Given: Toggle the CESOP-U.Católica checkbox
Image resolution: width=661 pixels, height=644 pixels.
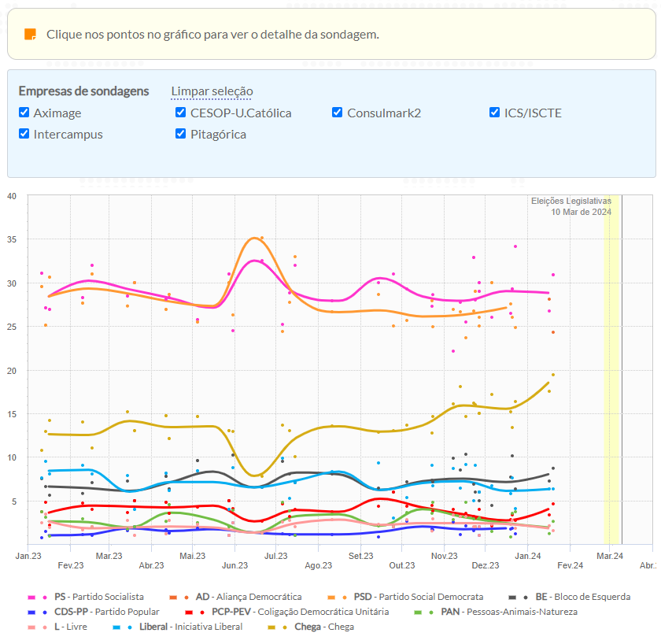Looking at the screenshot, I should pos(181,113).
